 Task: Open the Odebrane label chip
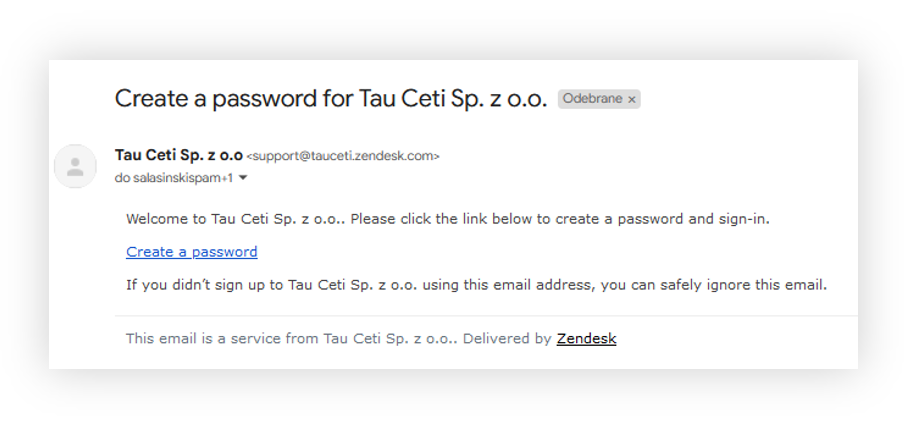[x=593, y=99]
